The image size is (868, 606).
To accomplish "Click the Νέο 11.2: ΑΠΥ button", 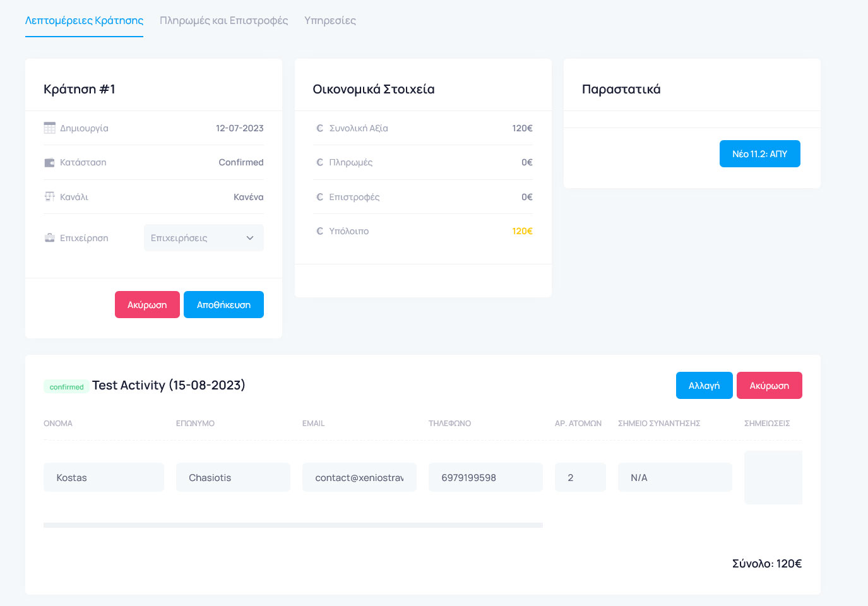I will click(x=759, y=154).
